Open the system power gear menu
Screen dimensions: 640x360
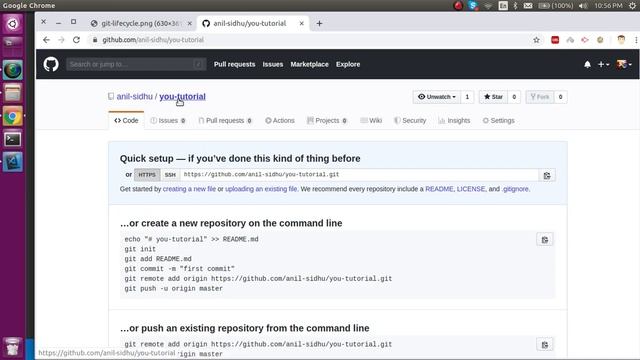[632, 6]
